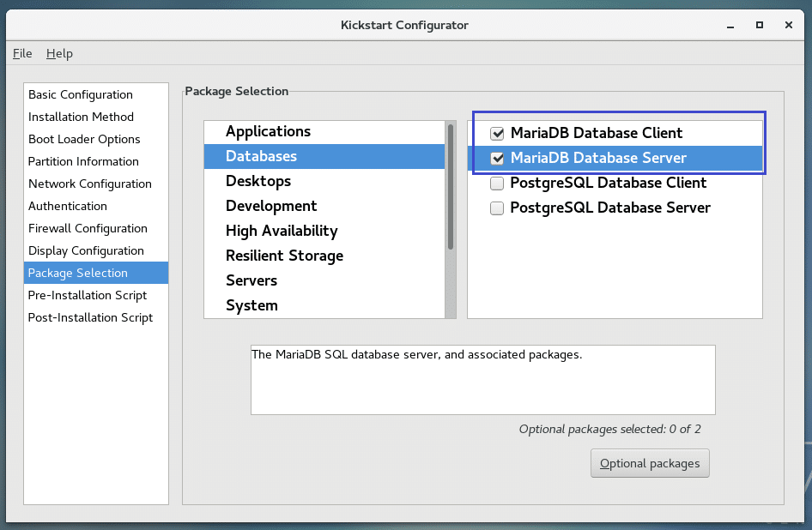Go to Installation Method section
The image size is (812, 530).
pyautogui.click(x=81, y=117)
